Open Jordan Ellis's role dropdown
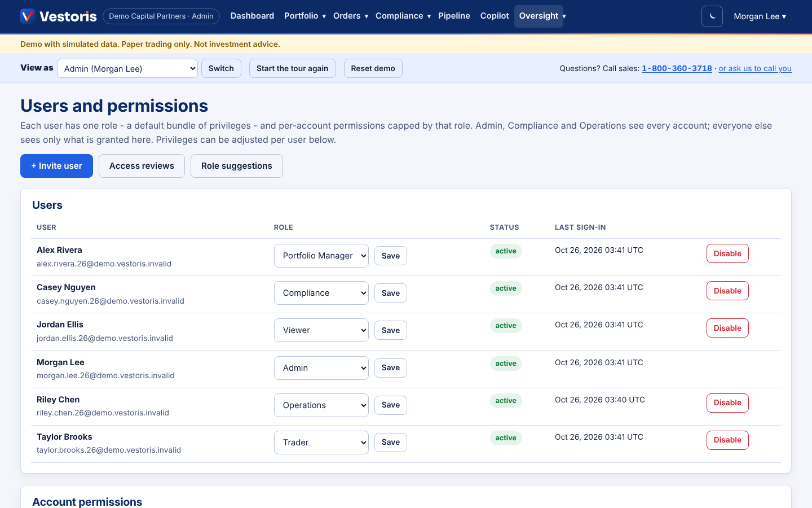The width and height of the screenshot is (812, 508). point(321,330)
